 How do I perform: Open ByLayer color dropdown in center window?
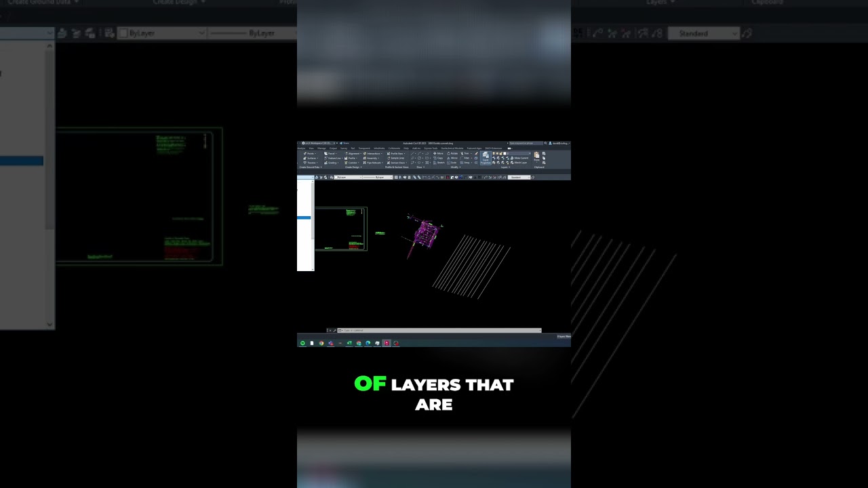(348, 177)
